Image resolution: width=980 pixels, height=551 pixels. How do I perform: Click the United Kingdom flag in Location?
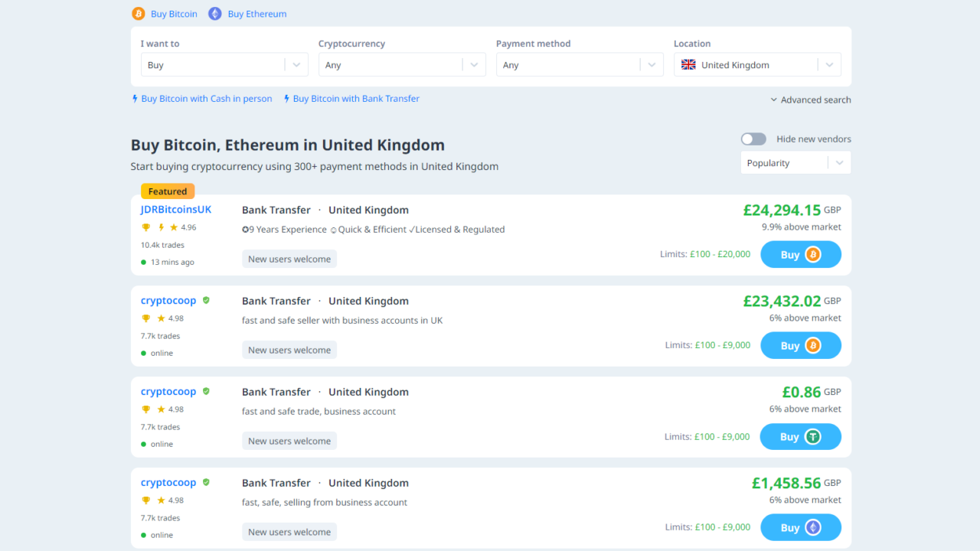(x=688, y=65)
